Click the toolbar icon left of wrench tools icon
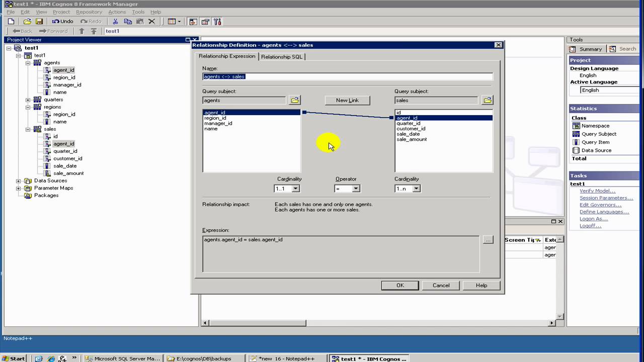Screen dimensions: 644x362 205,22
